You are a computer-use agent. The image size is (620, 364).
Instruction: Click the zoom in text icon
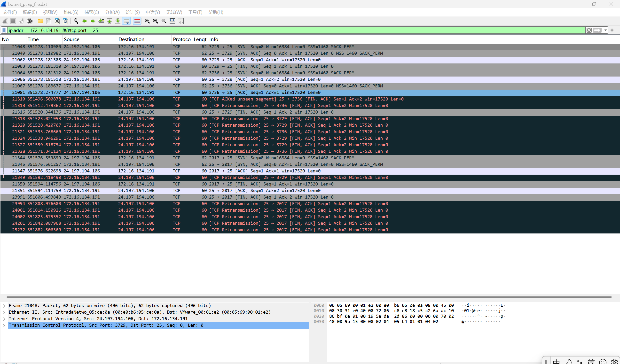[x=147, y=21]
